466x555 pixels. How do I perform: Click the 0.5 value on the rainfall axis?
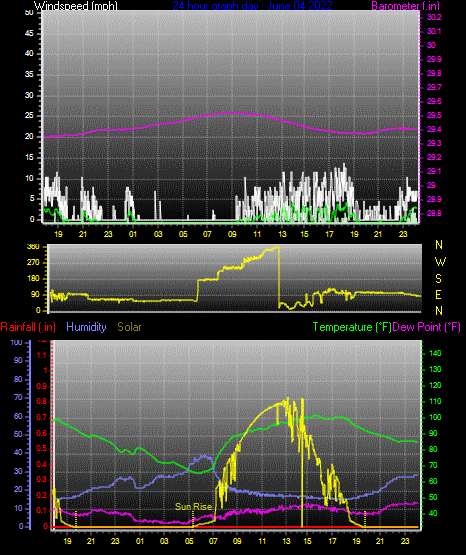click(42, 448)
